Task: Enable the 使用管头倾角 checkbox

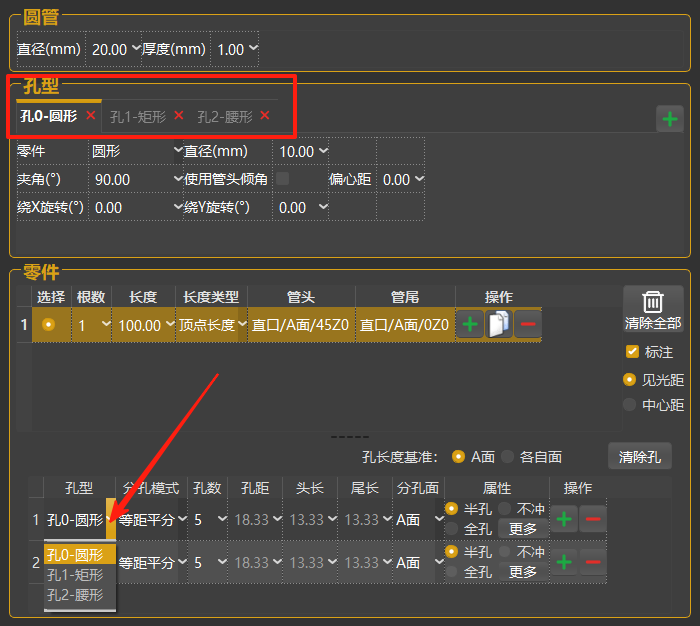Action: (283, 179)
